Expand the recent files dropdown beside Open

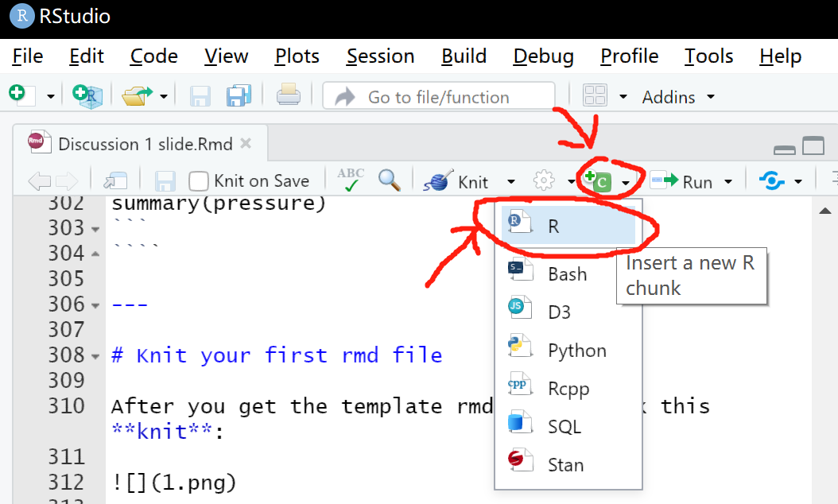[164, 97]
